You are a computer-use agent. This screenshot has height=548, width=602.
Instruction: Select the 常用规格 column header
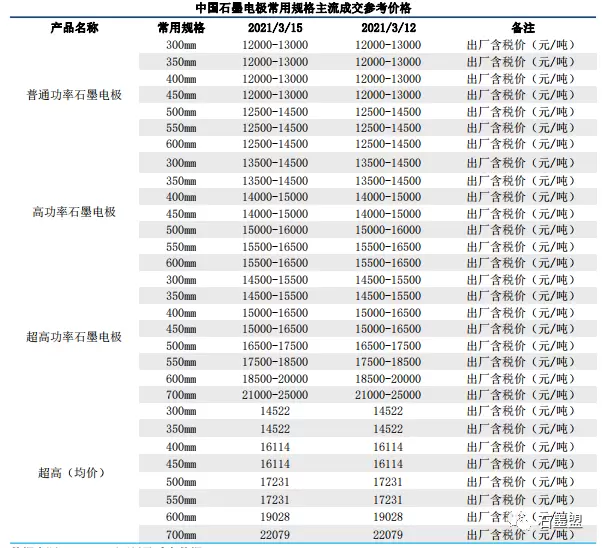pos(181,28)
